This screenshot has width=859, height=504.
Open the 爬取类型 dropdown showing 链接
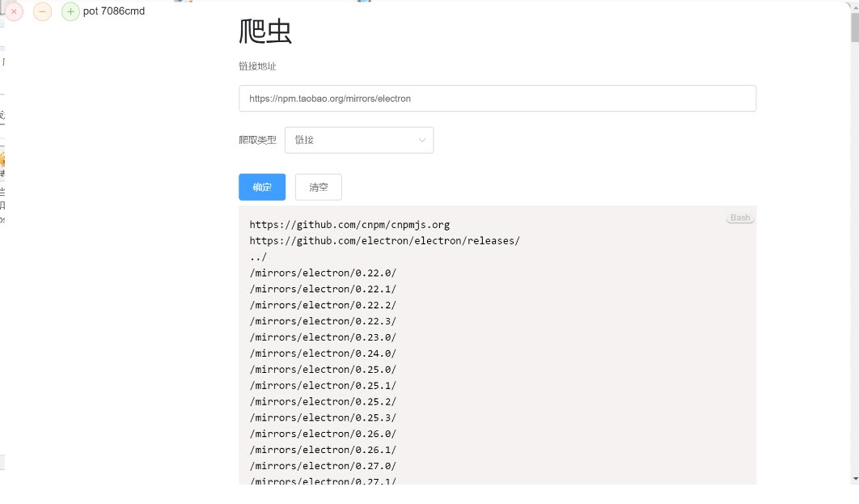point(359,140)
